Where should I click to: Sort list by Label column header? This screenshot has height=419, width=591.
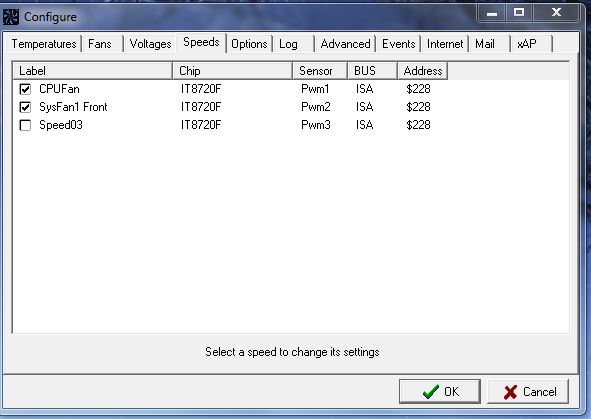pos(93,71)
